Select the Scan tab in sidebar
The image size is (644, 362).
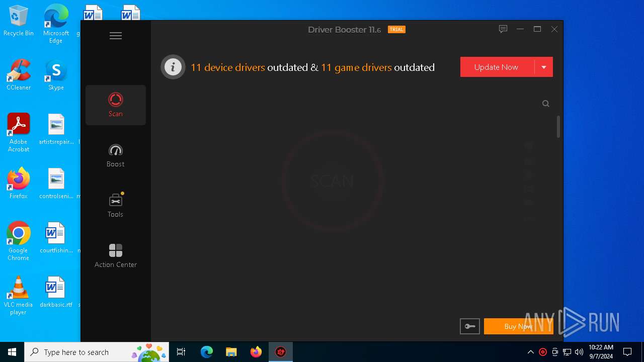(x=116, y=105)
